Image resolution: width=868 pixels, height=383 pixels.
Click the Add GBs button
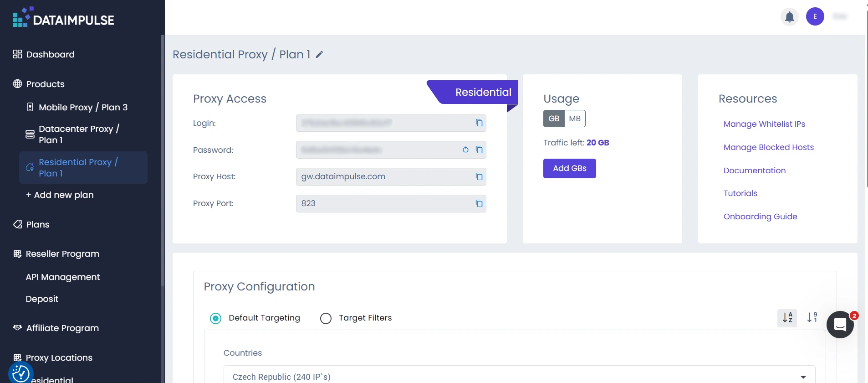click(x=569, y=169)
